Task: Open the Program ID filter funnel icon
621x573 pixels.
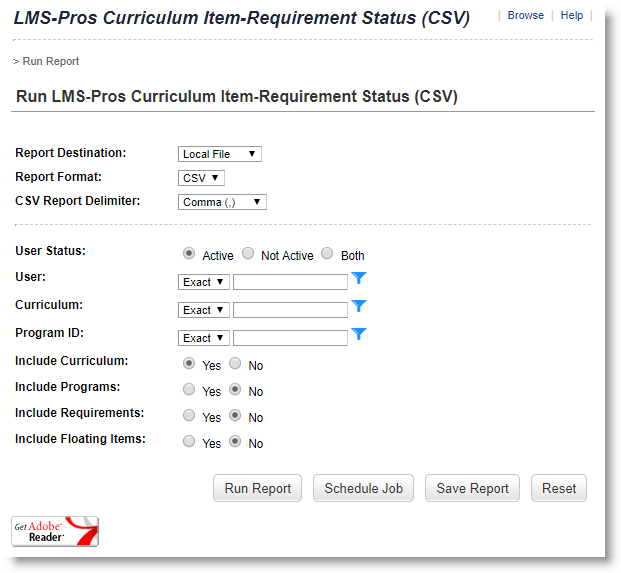Action: (x=360, y=335)
